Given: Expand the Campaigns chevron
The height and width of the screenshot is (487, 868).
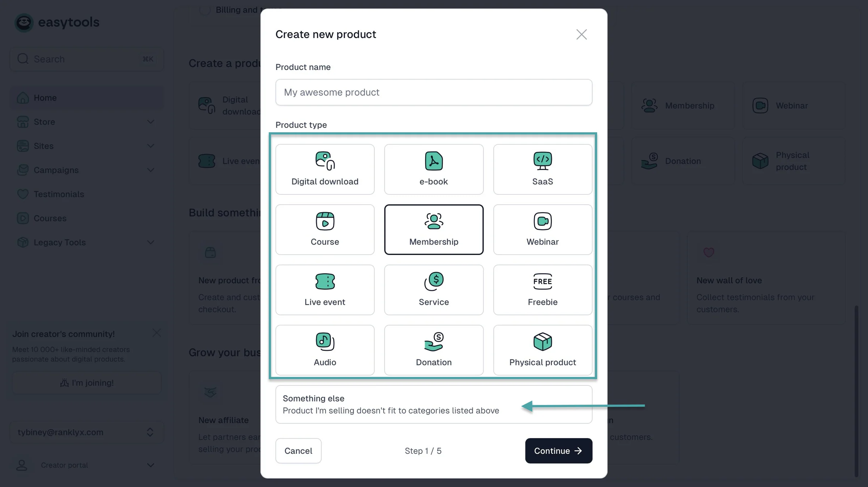Looking at the screenshot, I should 150,170.
